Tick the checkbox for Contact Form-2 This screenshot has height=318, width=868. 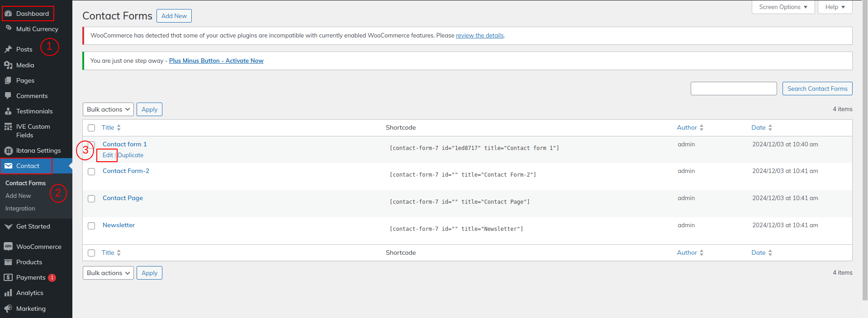pos(91,172)
